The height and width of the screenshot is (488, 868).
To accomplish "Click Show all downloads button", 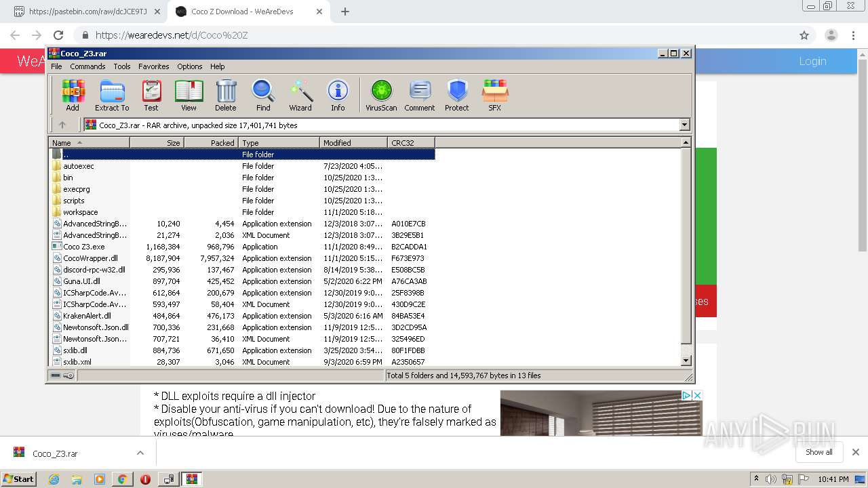I will click(x=818, y=452).
